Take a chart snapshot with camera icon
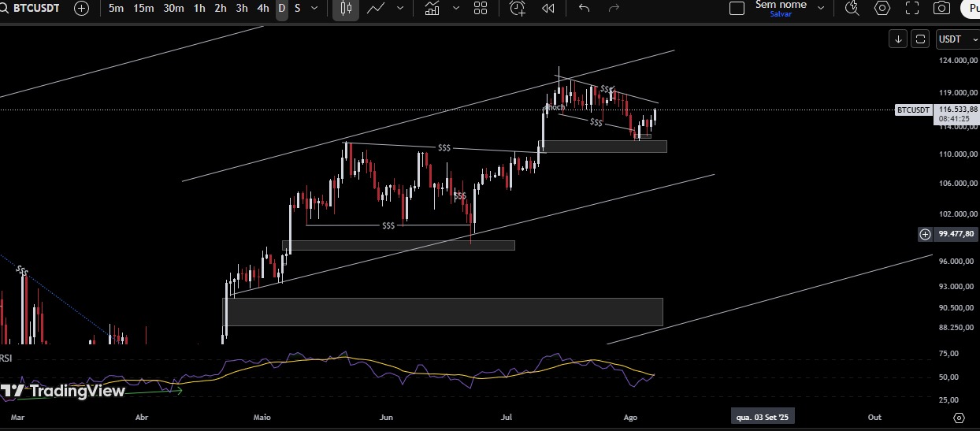 coord(941,9)
